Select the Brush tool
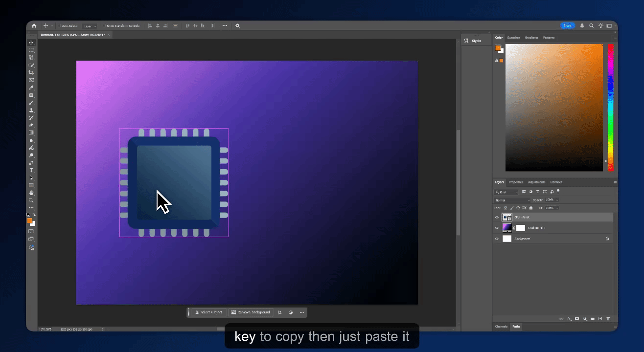 click(x=31, y=103)
